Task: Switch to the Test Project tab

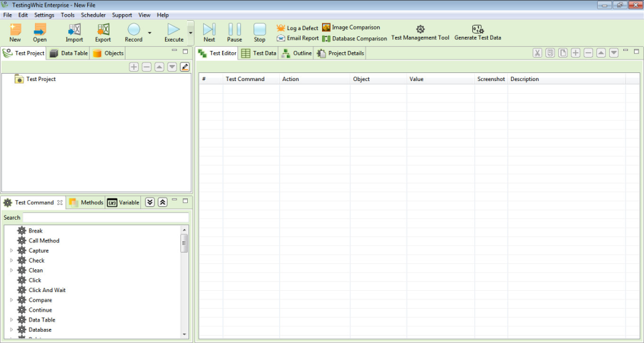Action: pos(23,54)
